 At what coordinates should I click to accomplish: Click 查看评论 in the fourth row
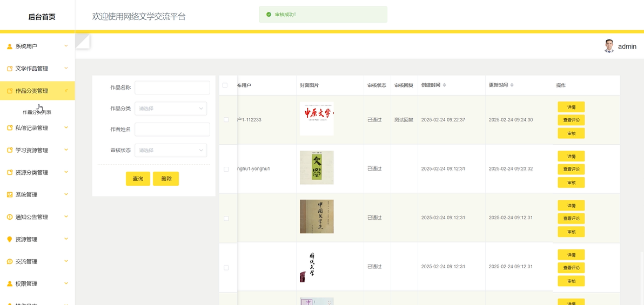[x=571, y=268]
